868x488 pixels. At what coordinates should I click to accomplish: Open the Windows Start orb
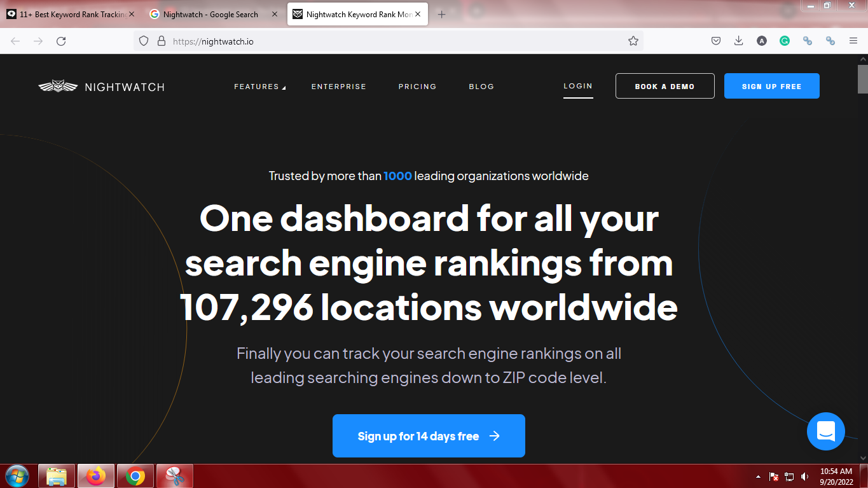17,476
